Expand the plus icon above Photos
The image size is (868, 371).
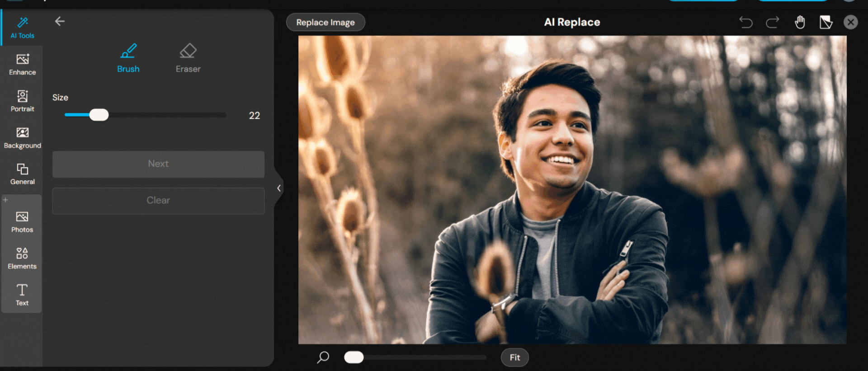[5, 199]
